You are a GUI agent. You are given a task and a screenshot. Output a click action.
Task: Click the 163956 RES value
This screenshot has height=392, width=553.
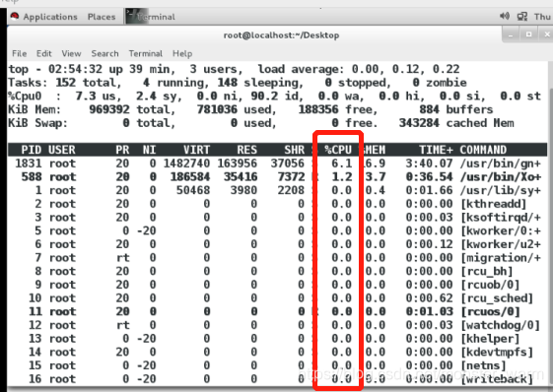click(237, 163)
